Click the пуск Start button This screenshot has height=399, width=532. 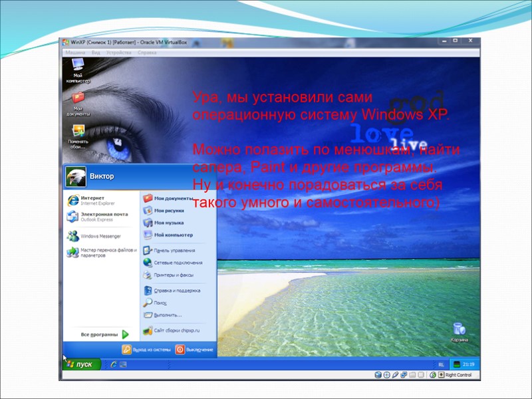point(81,364)
